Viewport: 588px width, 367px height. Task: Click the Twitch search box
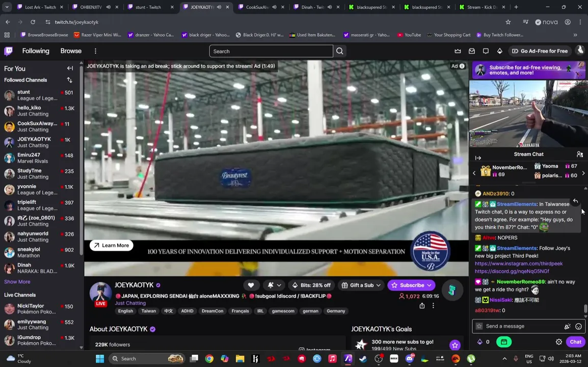point(271,51)
